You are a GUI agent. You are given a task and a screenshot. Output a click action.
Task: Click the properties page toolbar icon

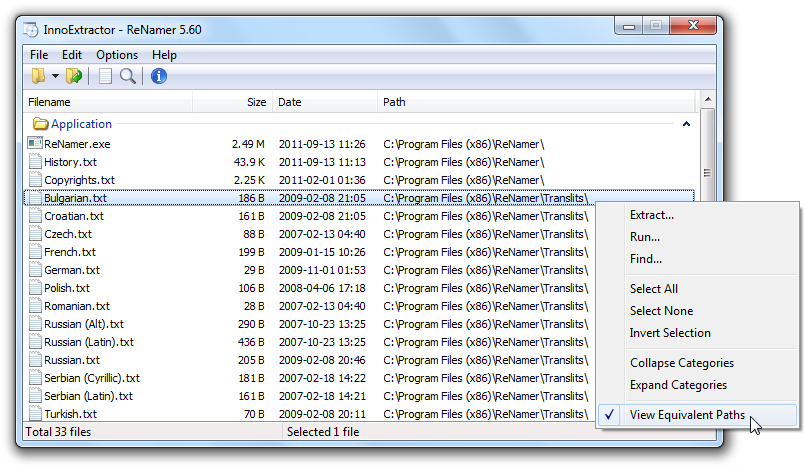click(106, 76)
